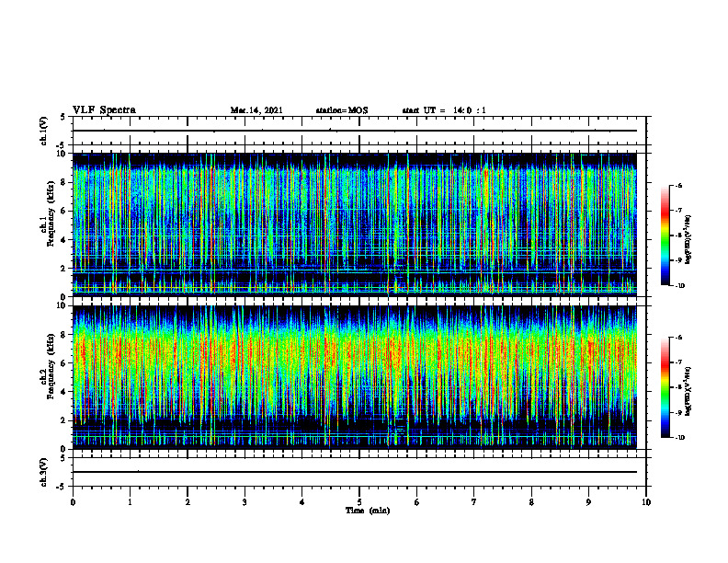This screenshot has width=728, height=563.
Task: Click the -5 tick label on ch.3(V) axis
Action: pyautogui.click(x=61, y=487)
